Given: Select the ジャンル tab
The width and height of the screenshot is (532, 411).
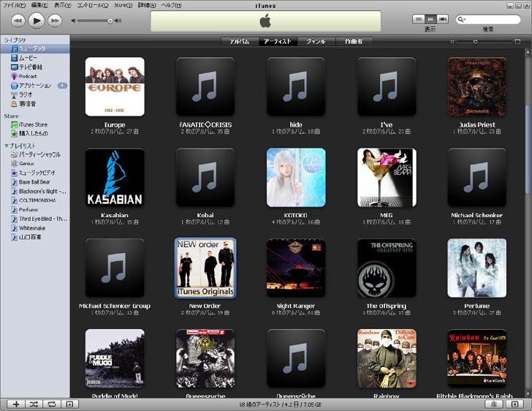Looking at the screenshot, I should pyautogui.click(x=316, y=42).
